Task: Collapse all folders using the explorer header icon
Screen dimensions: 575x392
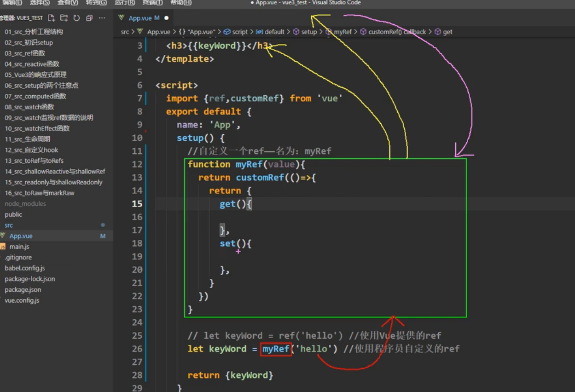Action: [89, 18]
